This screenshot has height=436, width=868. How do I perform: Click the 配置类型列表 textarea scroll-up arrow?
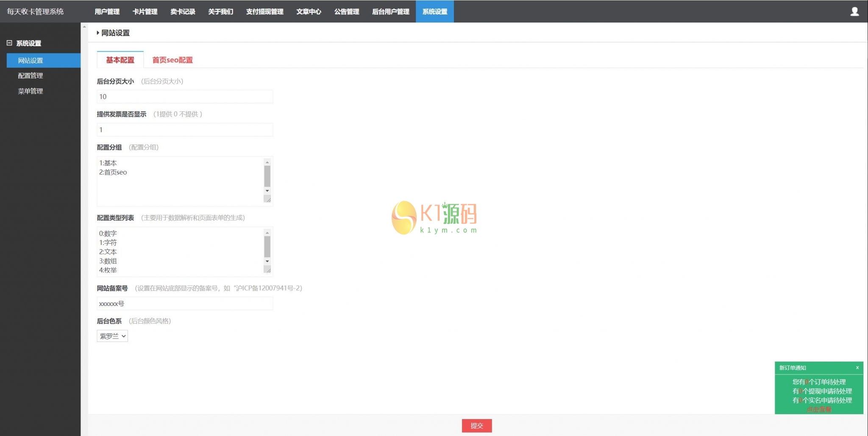coord(267,233)
